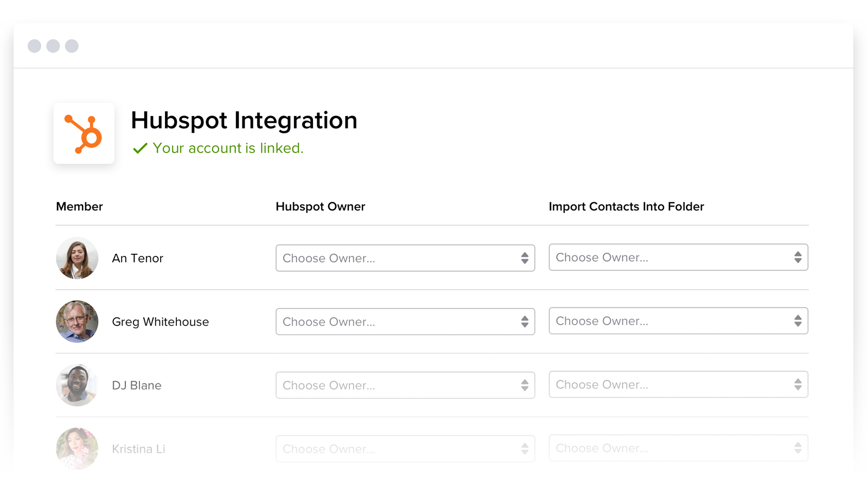Click the leftmost window control dot
This screenshot has width=868, height=488.
tap(35, 46)
